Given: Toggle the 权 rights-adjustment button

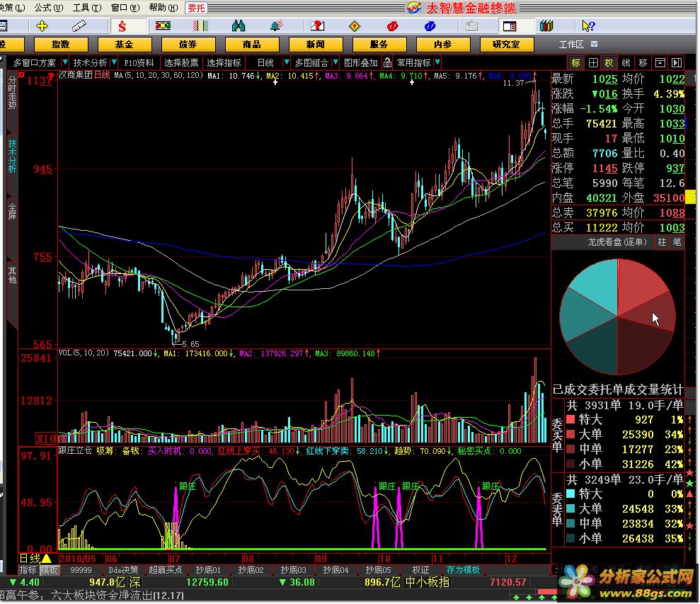Looking at the screenshot, I should (609, 62).
